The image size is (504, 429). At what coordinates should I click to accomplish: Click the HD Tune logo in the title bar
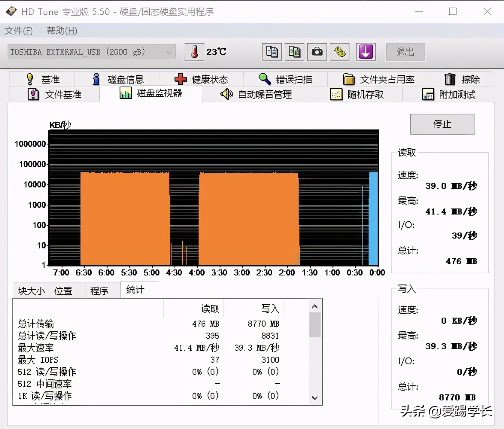click(x=11, y=11)
